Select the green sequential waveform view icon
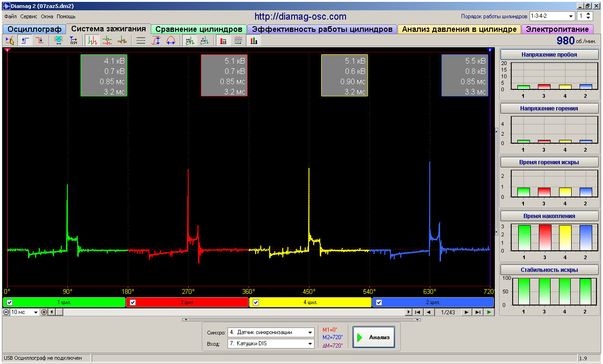Viewport: 603px width, 364px height. tap(92, 41)
